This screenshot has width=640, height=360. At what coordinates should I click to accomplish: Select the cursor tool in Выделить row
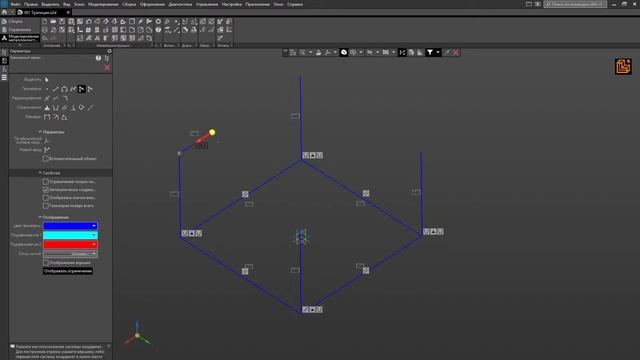tap(47, 80)
